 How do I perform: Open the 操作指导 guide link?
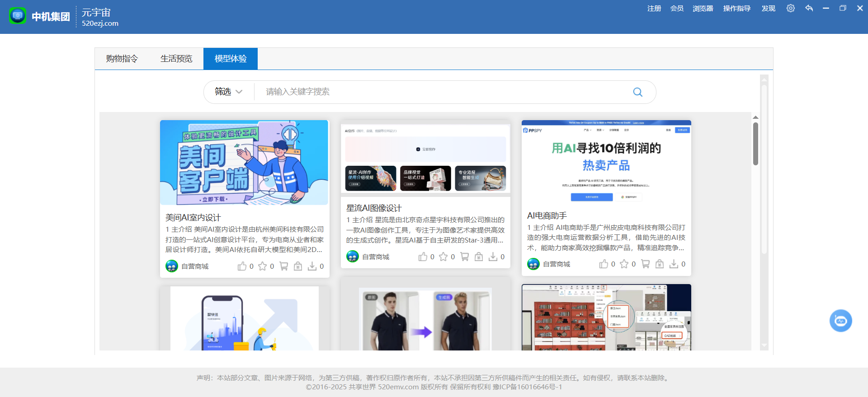(736, 9)
